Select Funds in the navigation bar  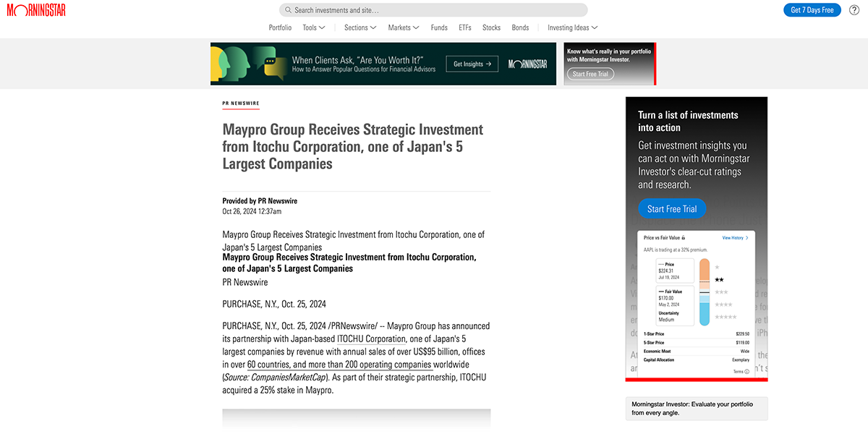point(439,27)
